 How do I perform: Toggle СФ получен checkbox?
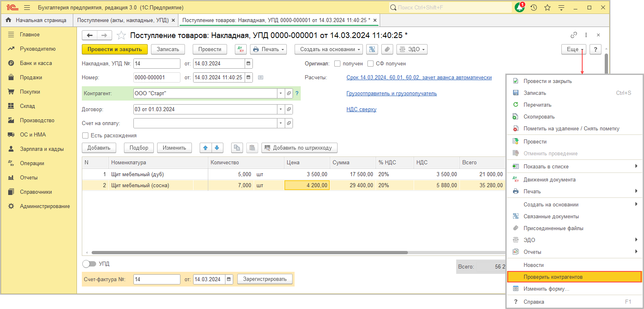[371, 64]
